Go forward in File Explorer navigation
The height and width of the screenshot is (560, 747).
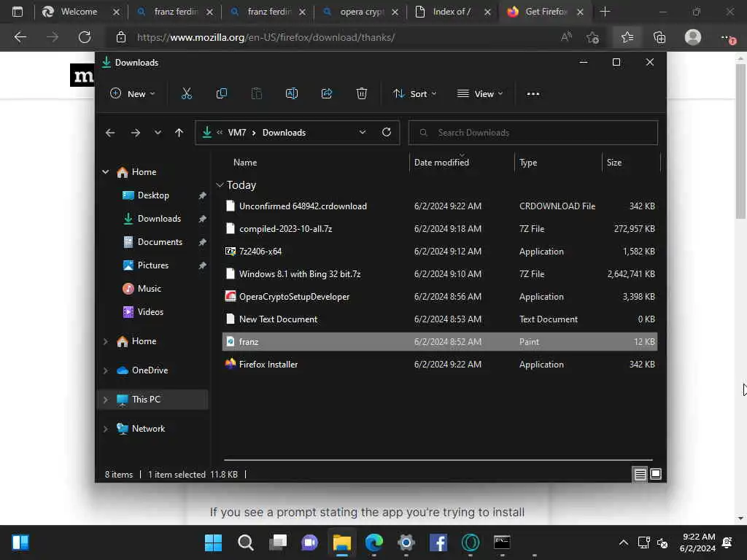coord(136,133)
